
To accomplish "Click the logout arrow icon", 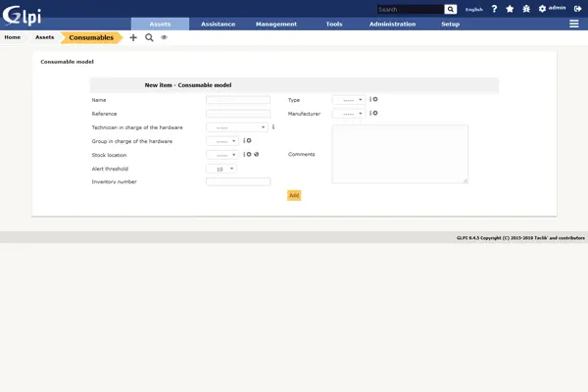I will click(x=576, y=9).
